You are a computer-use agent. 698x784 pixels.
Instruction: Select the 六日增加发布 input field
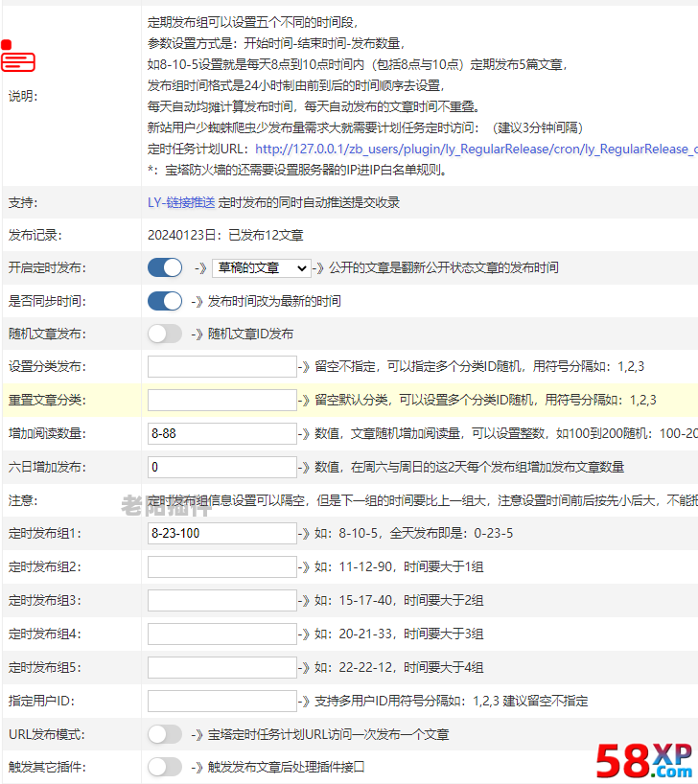pyautogui.click(x=222, y=467)
